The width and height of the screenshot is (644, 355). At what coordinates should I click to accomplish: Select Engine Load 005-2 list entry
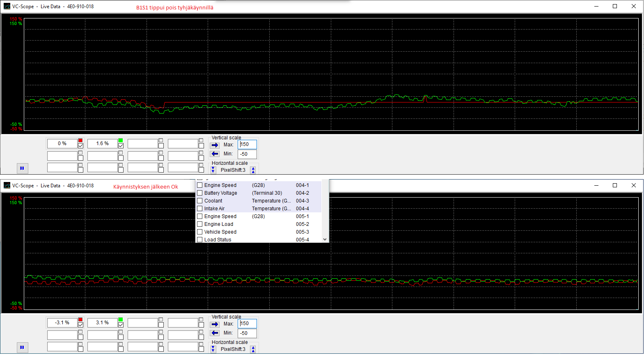tap(219, 224)
